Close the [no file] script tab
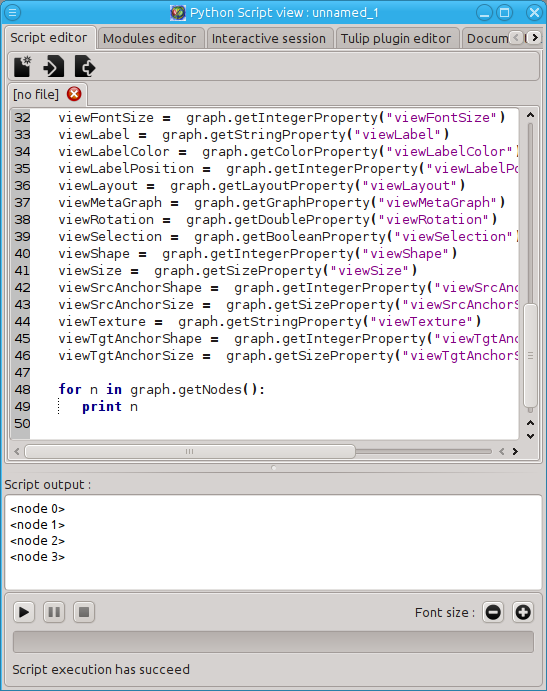This screenshot has width=547, height=691. [74, 94]
